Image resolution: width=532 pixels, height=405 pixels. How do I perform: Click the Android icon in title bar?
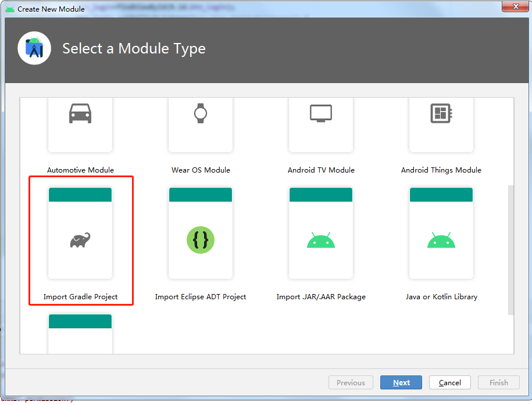tap(10, 9)
